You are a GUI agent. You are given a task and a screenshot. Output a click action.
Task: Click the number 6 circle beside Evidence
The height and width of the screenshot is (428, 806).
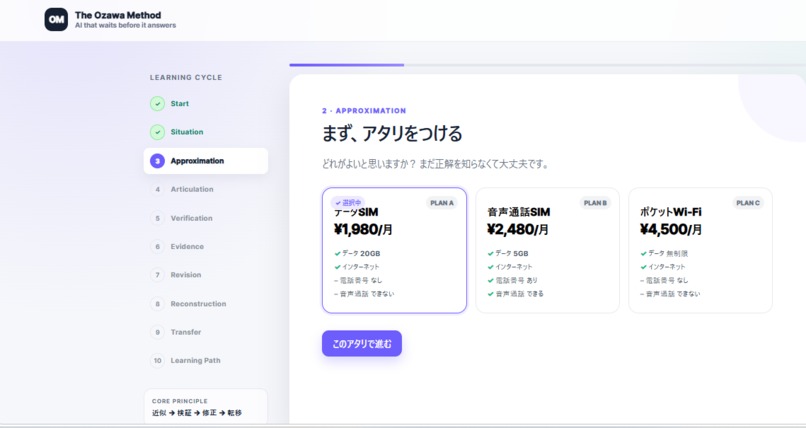[x=157, y=247]
